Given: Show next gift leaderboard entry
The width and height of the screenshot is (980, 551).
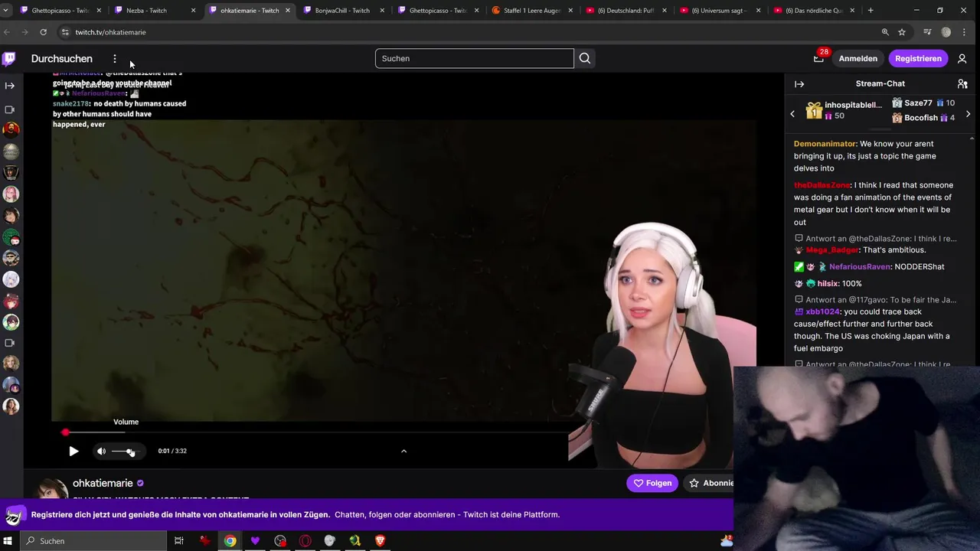Looking at the screenshot, I should (968, 114).
